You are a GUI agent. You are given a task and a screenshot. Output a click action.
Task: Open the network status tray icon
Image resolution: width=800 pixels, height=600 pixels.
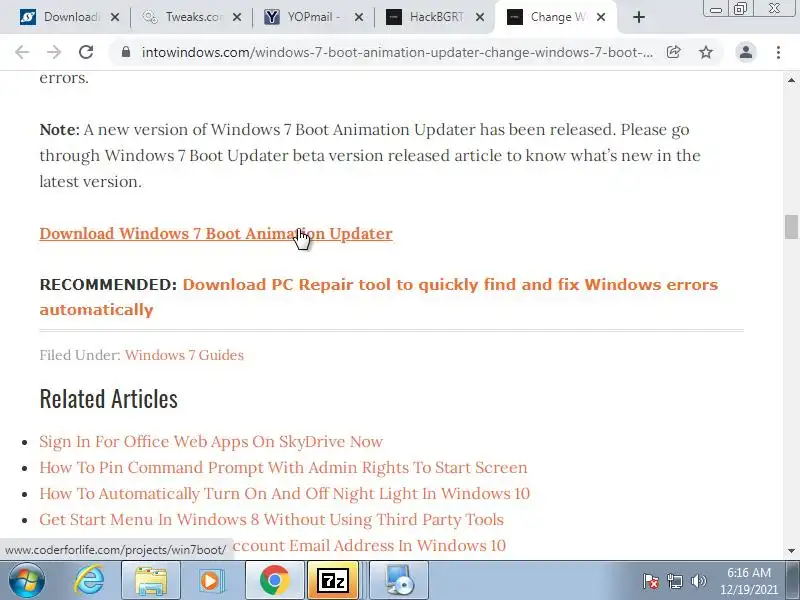[x=674, y=581]
